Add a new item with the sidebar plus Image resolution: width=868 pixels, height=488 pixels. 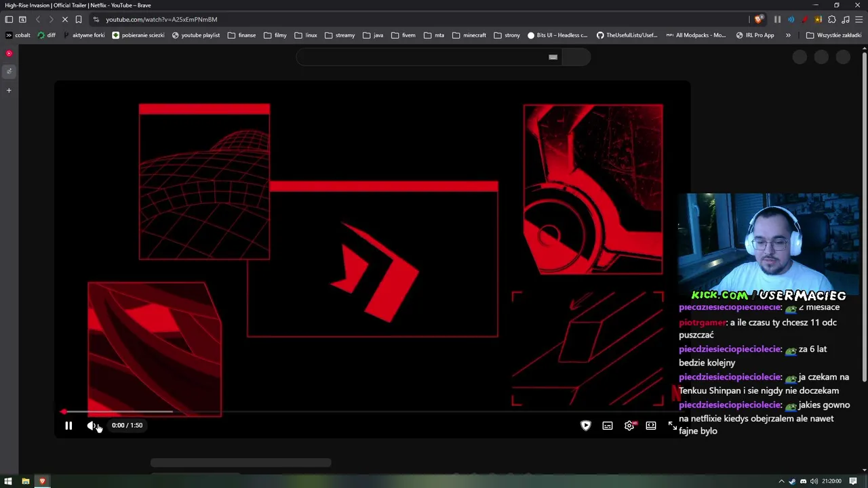coord(9,90)
